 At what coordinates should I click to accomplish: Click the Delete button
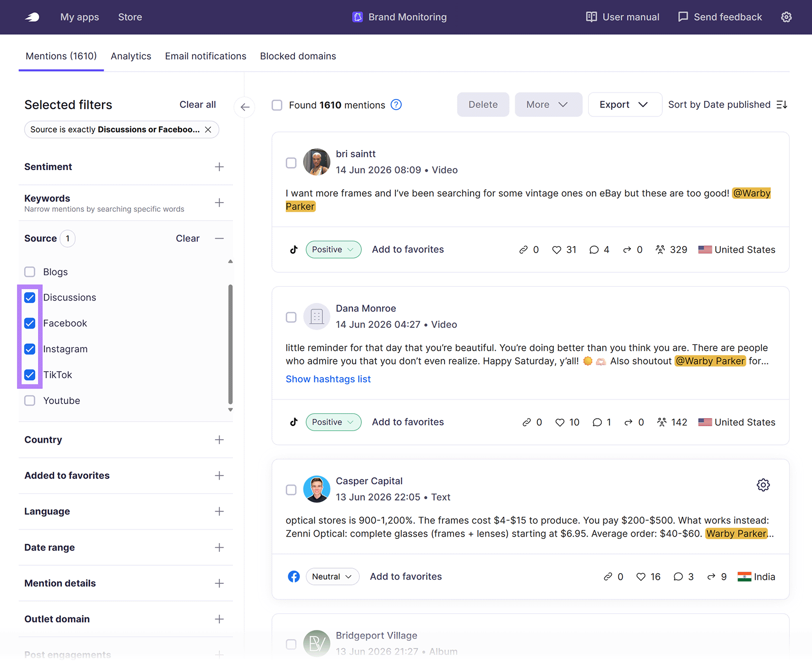click(x=483, y=105)
